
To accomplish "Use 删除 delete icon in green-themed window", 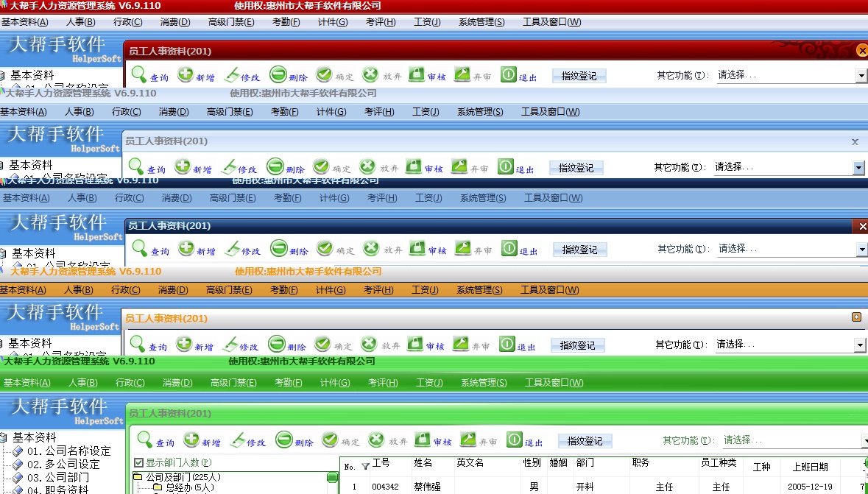I will click(x=284, y=440).
